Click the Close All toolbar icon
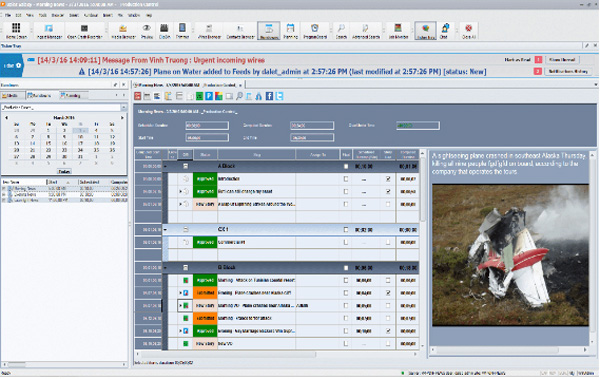 pos(468,31)
